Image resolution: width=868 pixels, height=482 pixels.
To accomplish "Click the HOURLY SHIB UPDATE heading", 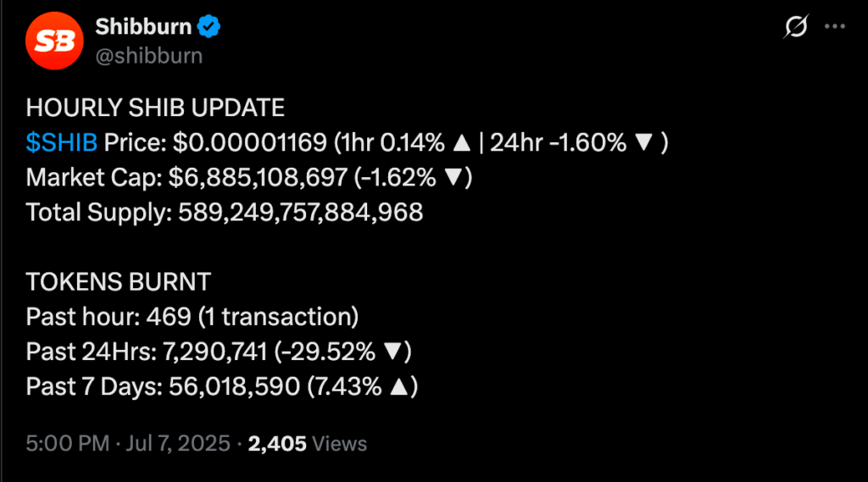I will [x=155, y=108].
